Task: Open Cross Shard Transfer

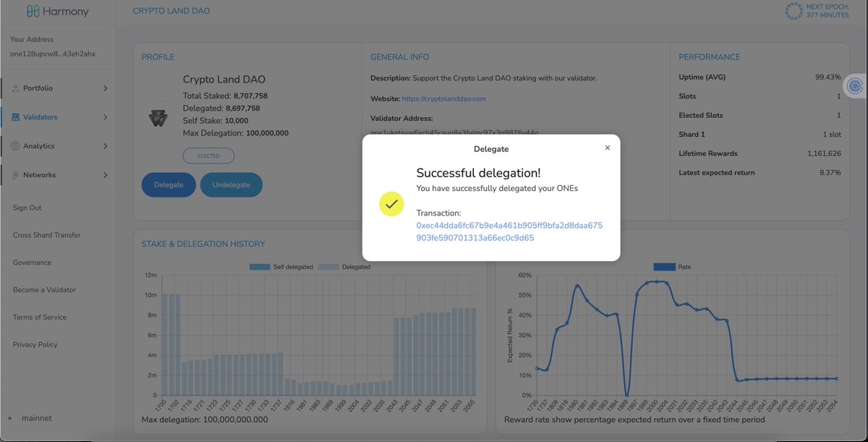Action: 47,235
